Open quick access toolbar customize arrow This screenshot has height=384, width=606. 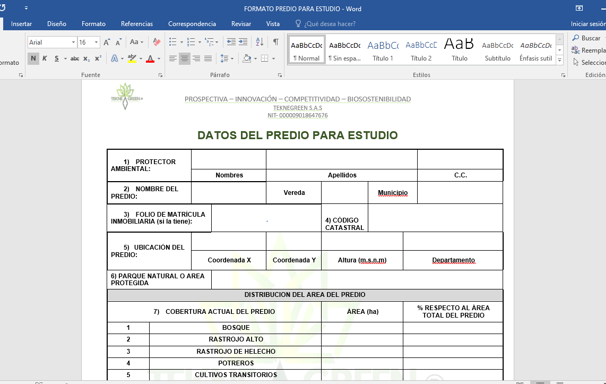coord(26,8)
